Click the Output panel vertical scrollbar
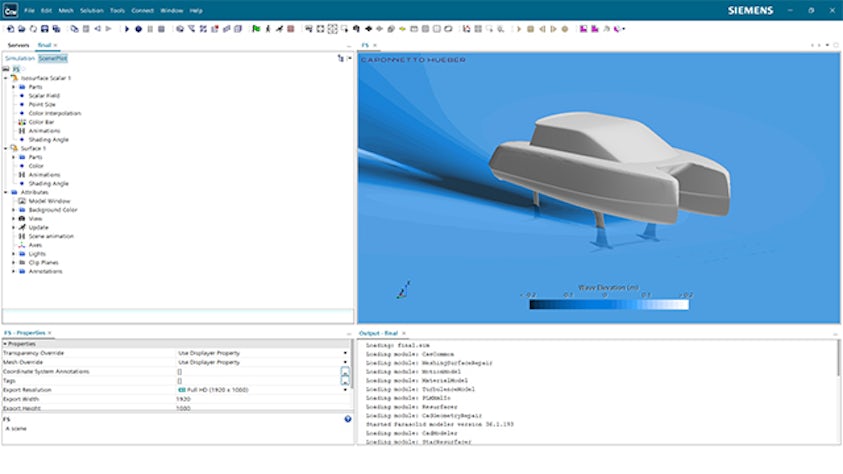Viewport: 843px width, 474px height. [838, 358]
